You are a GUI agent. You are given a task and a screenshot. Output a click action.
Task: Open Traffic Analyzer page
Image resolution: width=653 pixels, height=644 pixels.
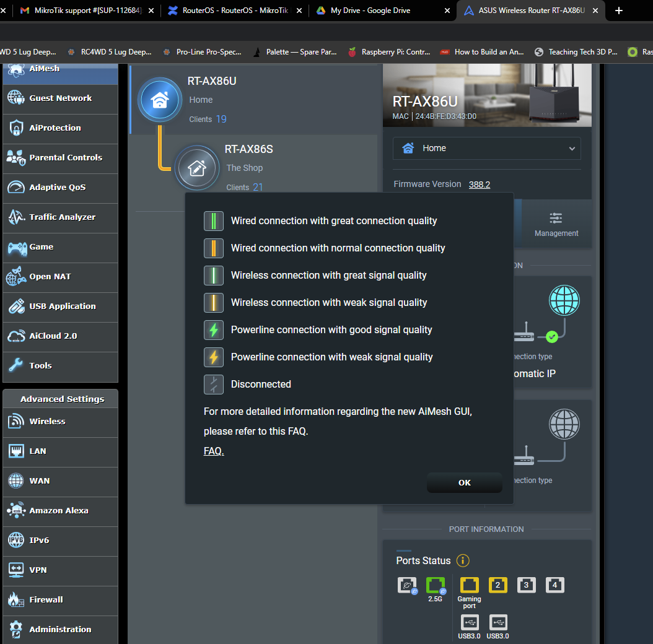point(60,217)
